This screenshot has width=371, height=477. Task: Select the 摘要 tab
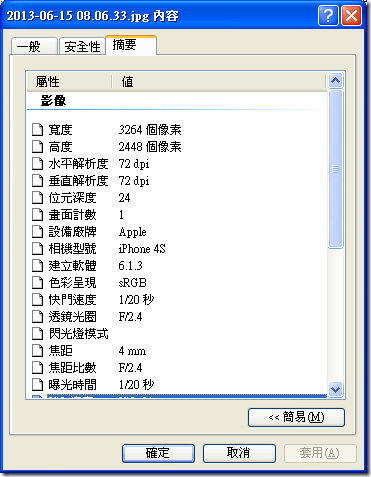(x=131, y=45)
